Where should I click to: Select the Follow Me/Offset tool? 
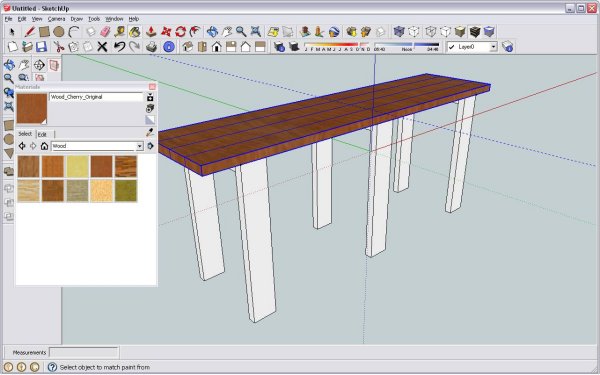pos(195,32)
